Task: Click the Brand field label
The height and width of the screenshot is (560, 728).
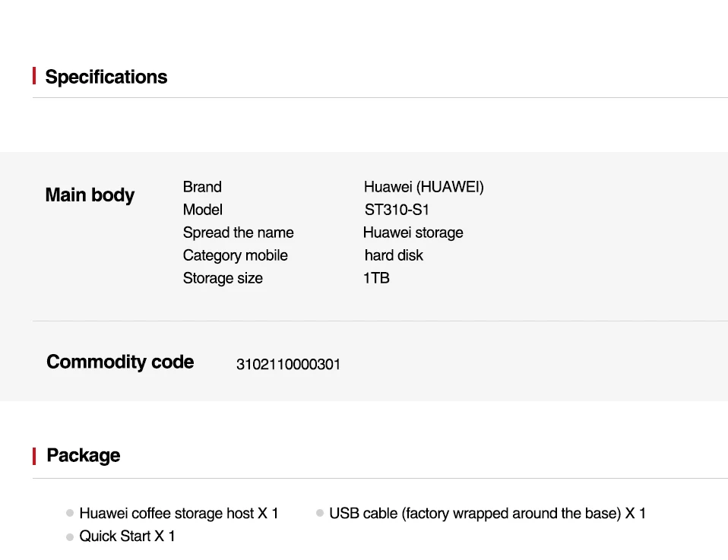Action: (202, 187)
